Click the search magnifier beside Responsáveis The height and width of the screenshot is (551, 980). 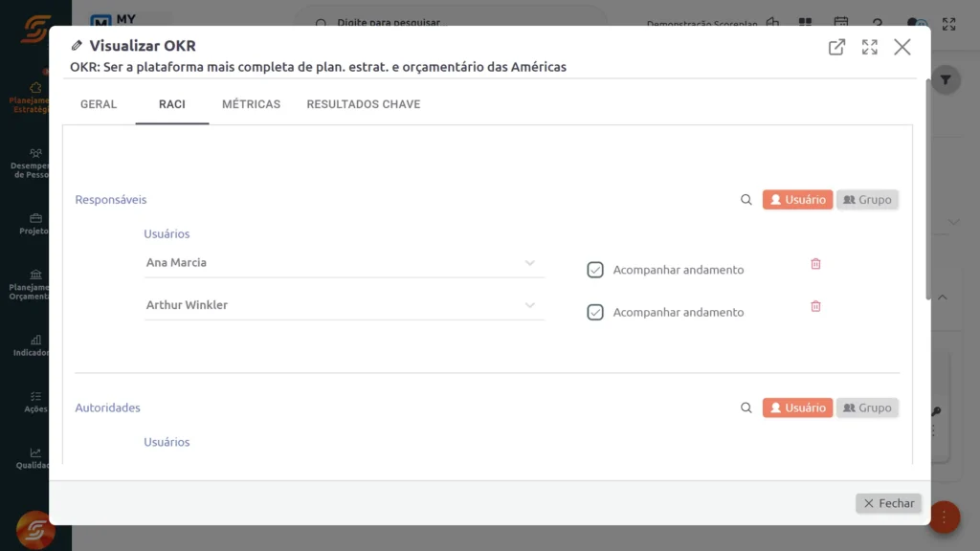(x=746, y=199)
